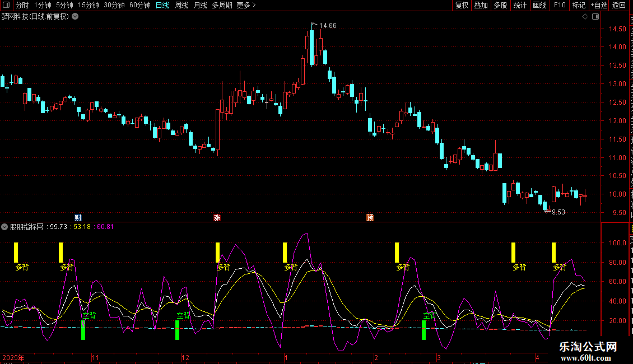Click the 叠加 overlay button
Screen dimensions: 633x364
point(481,5)
